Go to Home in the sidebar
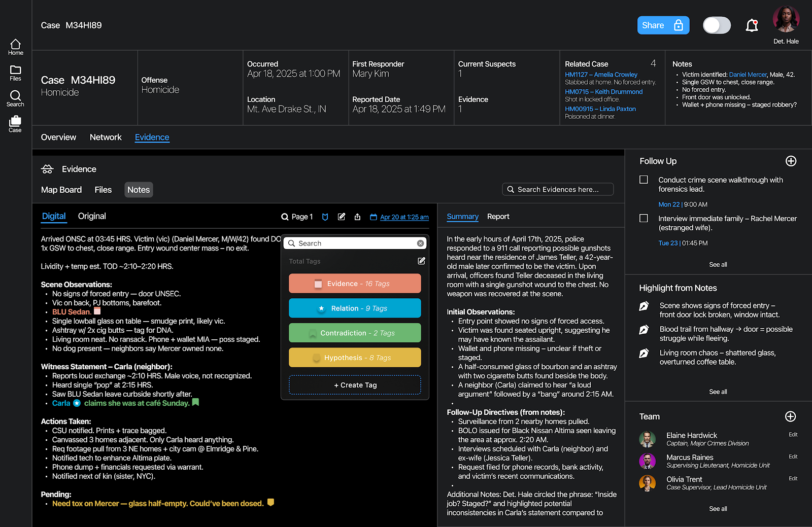The width and height of the screenshot is (812, 527). pos(16,47)
